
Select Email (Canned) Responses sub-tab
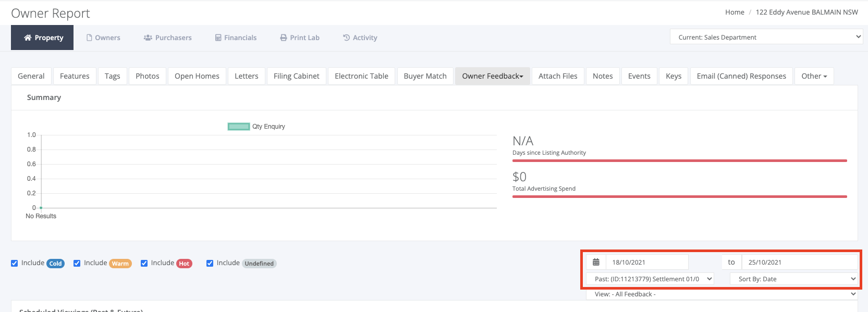point(741,76)
